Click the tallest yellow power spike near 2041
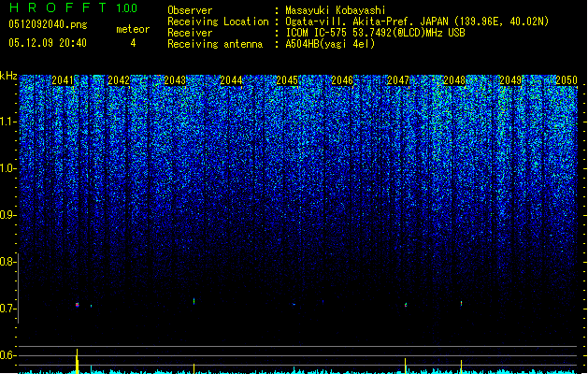This screenshot has width=588, height=374. point(78,361)
